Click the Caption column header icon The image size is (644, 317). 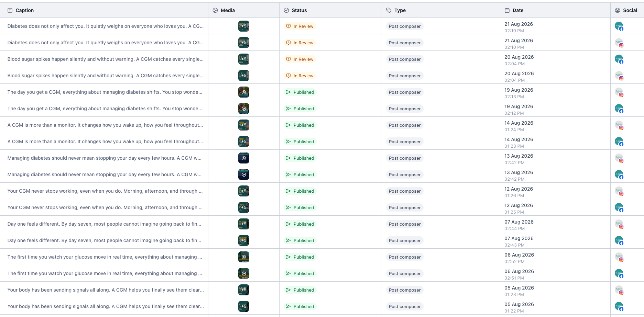[10, 10]
